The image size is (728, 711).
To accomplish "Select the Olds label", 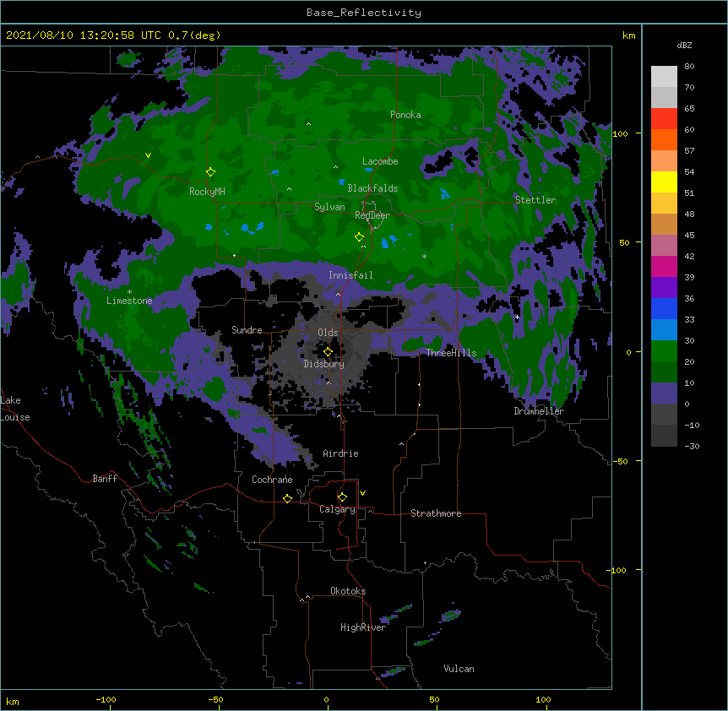I will 328,333.
